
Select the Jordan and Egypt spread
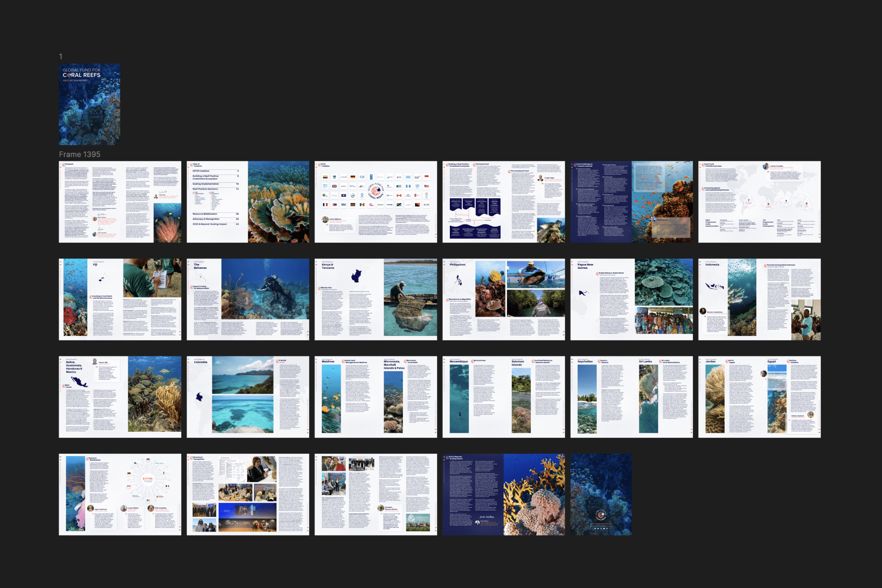pyautogui.click(x=759, y=397)
